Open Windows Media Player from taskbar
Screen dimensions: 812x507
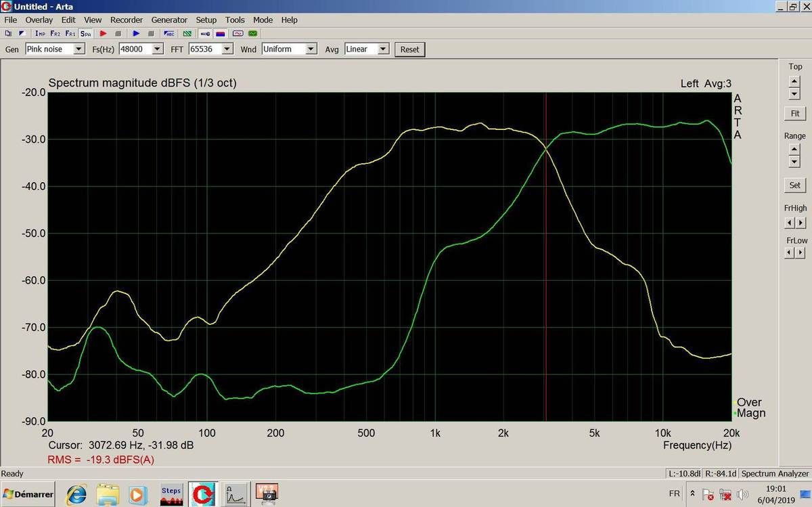pos(138,494)
